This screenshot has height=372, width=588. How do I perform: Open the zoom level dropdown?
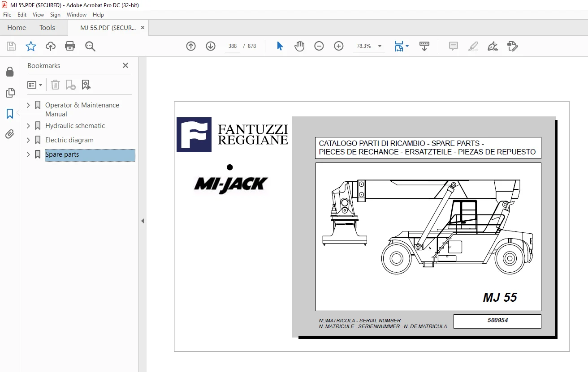click(380, 46)
